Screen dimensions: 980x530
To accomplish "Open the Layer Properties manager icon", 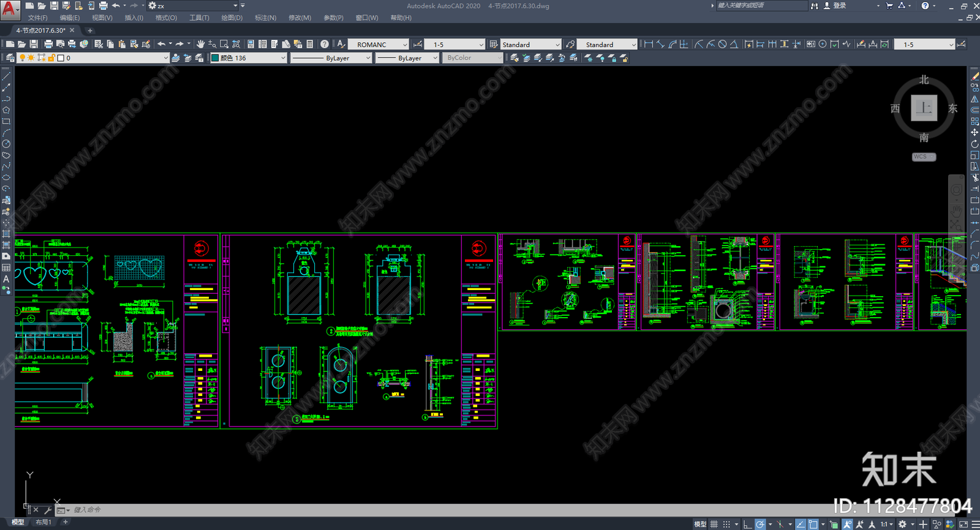I will [10, 58].
